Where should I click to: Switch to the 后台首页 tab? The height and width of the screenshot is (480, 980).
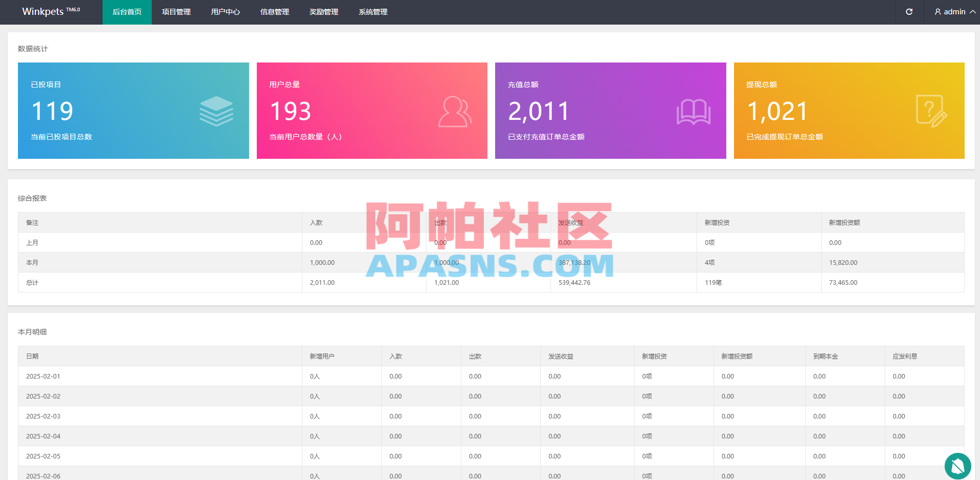[x=127, y=12]
